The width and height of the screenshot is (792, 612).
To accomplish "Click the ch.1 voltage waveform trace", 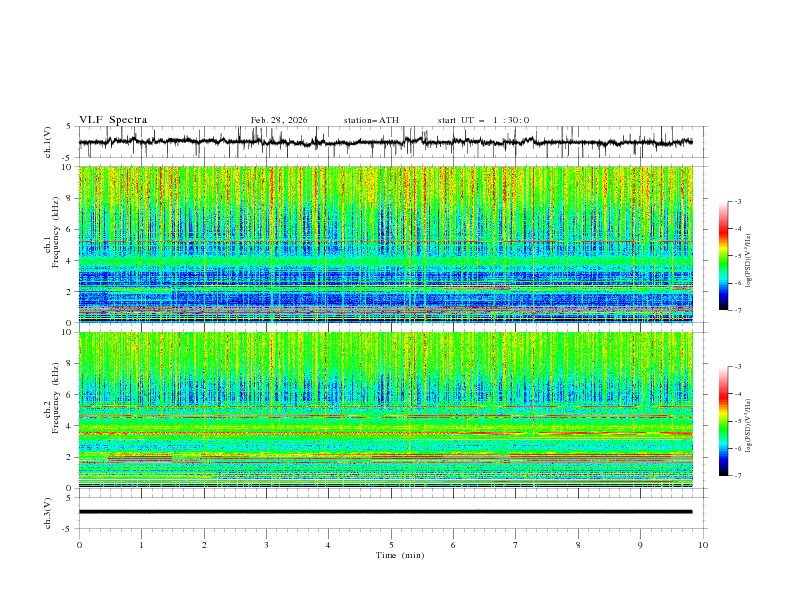I will coord(385,142).
